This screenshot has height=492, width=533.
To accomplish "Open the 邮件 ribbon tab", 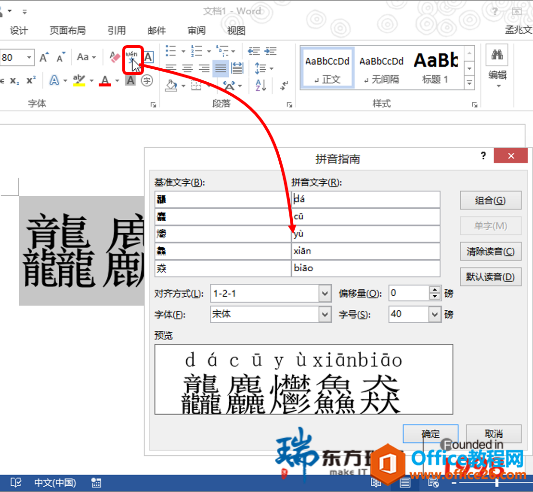I will click(x=157, y=31).
